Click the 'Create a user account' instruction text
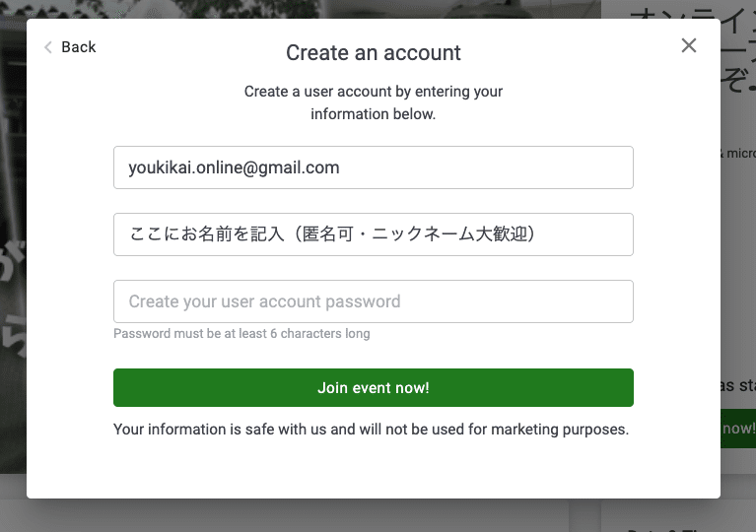The image size is (756, 532). pos(374,92)
